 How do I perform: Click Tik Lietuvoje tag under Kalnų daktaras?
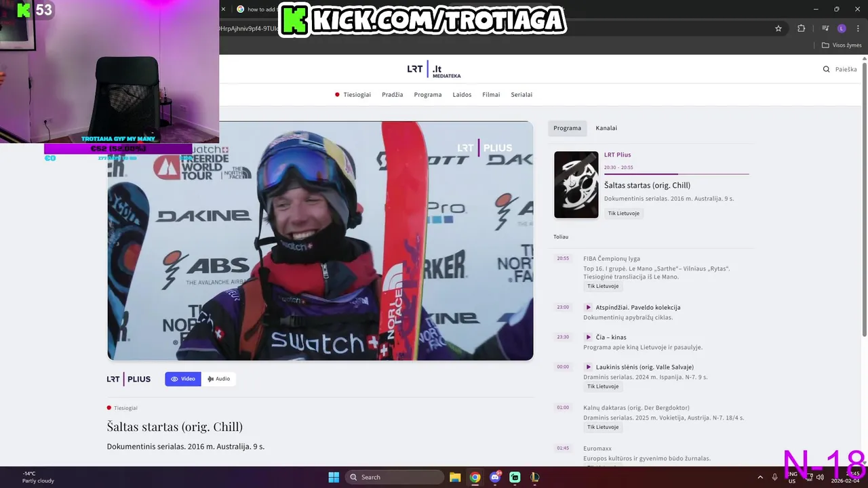click(603, 427)
